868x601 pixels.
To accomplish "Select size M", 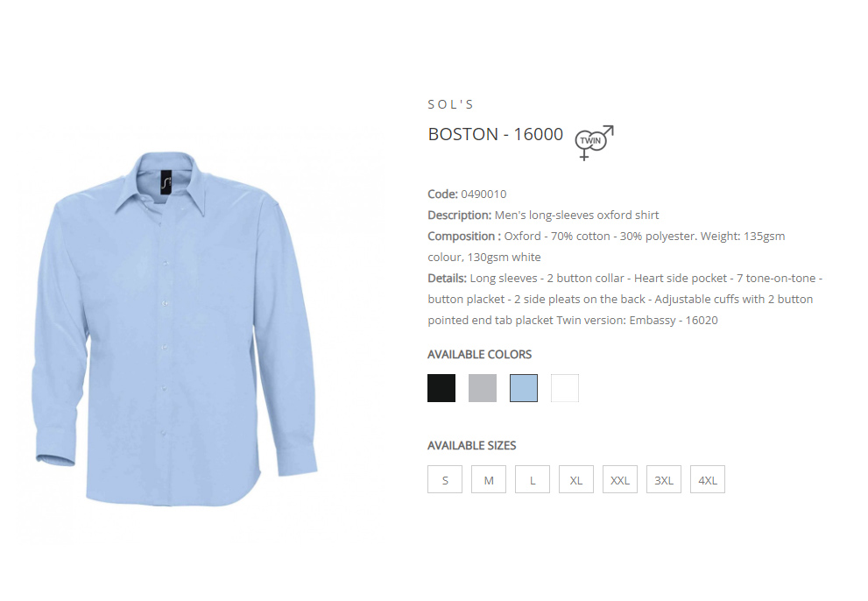I will coord(489,480).
